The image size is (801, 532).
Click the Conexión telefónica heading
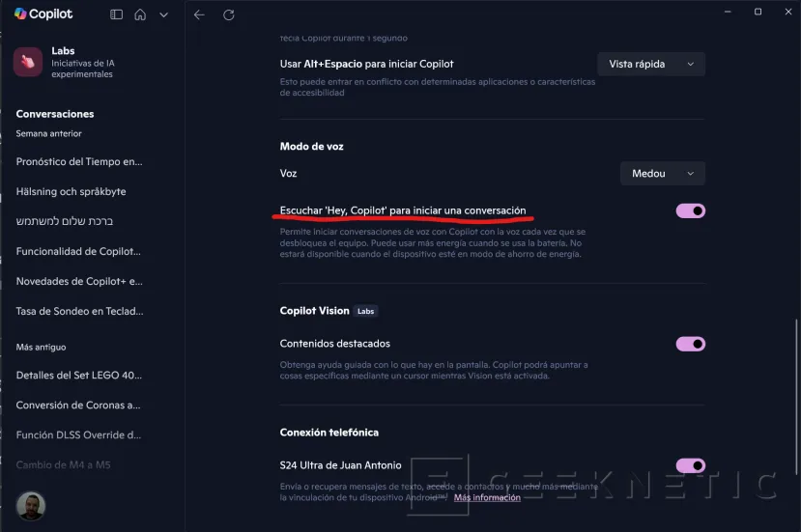point(329,433)
